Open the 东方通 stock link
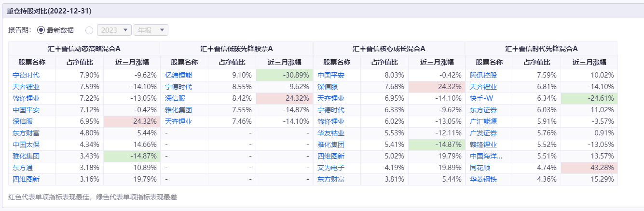The width and height of the screenshot is (644, 211). (23, 168)
